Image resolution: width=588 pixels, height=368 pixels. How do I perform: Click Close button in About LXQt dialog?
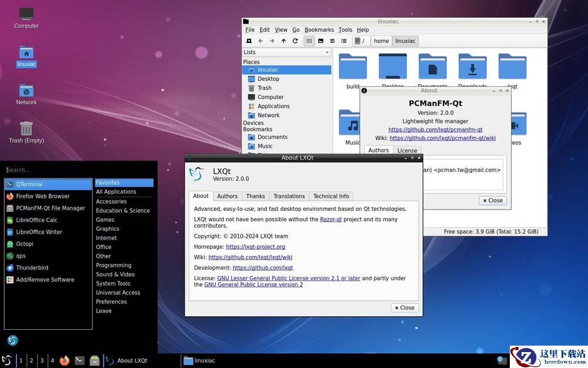coord(405,307)
